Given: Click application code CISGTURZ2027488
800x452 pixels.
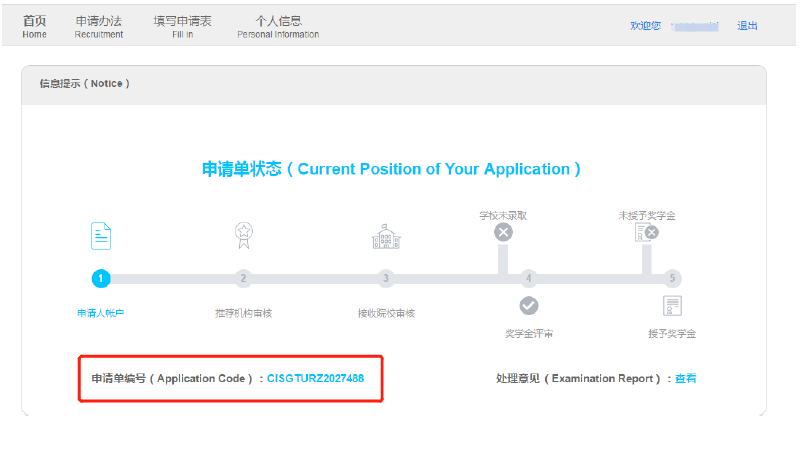Looking at the screenshot, I should point(315,378).
